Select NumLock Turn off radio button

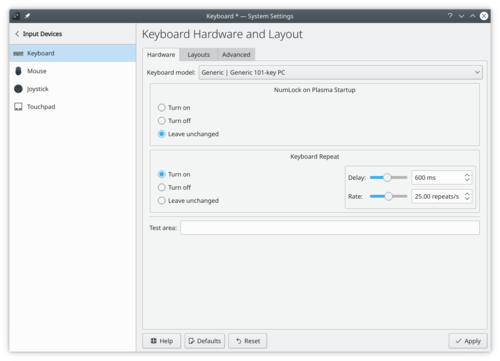pyautogui.click(x=162, y=121)
